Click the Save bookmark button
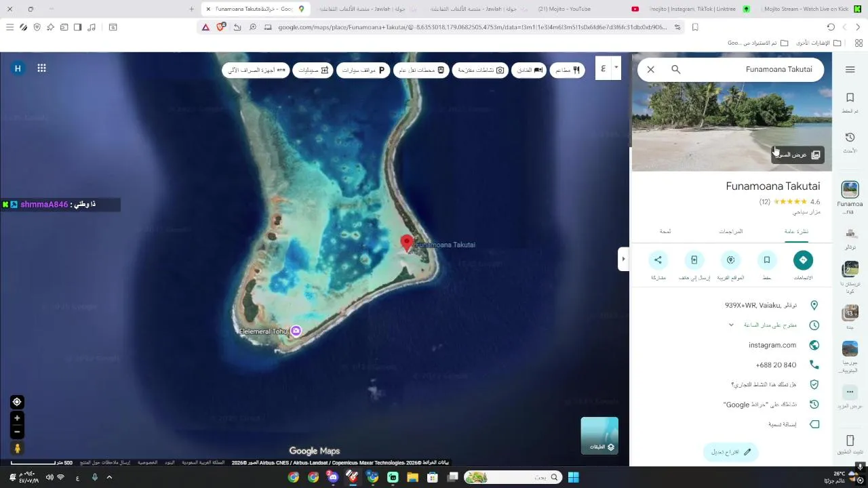This screenshot has width=868, height=488. pos(767,260)
